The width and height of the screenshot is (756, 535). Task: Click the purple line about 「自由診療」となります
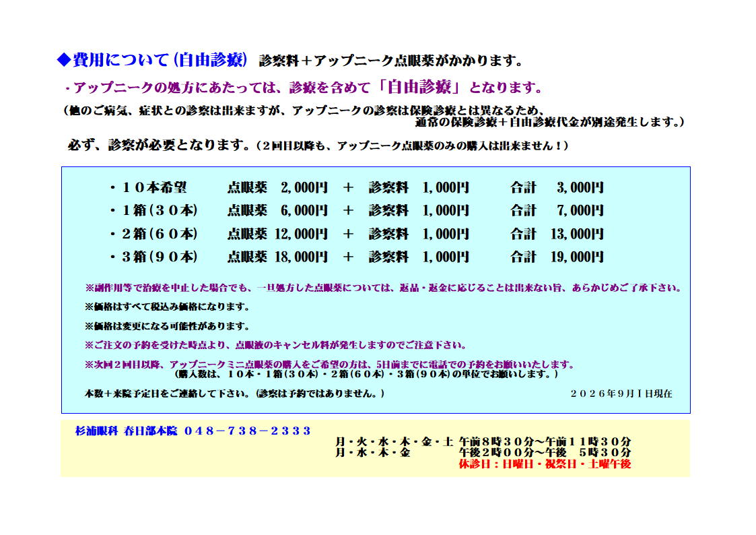(304, 88)
